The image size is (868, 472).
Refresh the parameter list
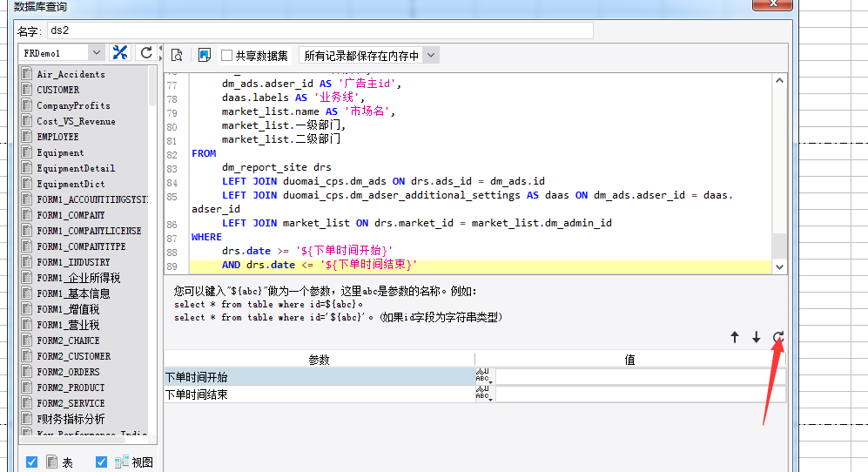[x=777, y=337]
